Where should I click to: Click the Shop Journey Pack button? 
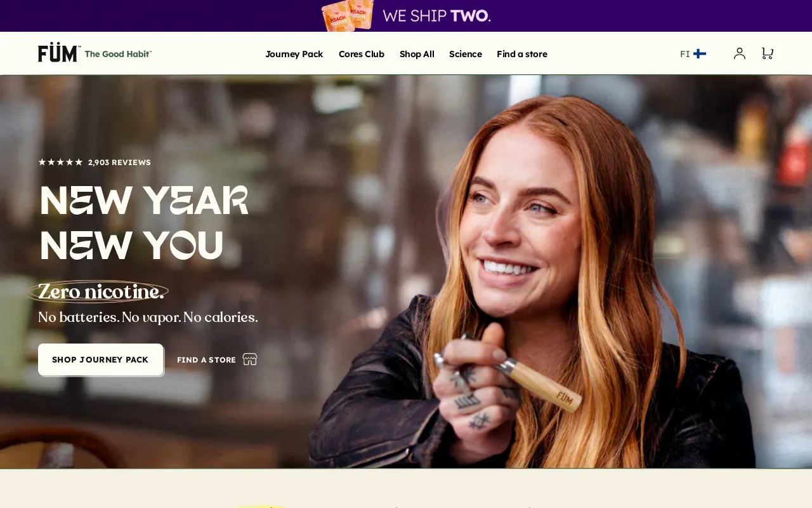click(100, 359)
